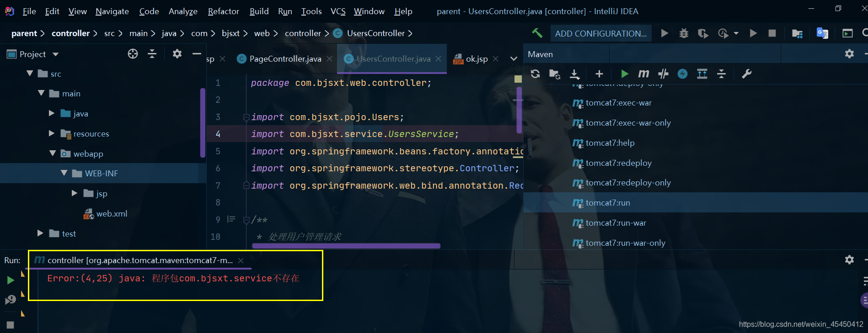Expand the java folder
Screen dimensions: 868x333
pyautogui.click(x=52, y=113)
